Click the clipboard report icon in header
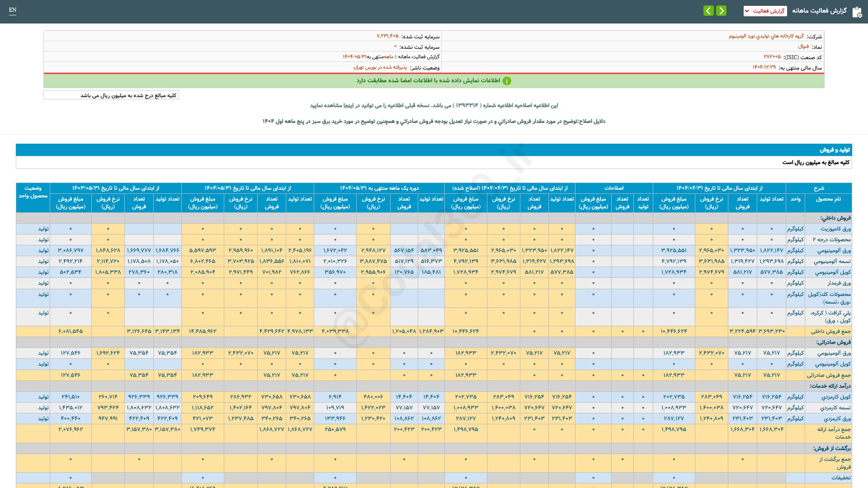 (857, 12)
